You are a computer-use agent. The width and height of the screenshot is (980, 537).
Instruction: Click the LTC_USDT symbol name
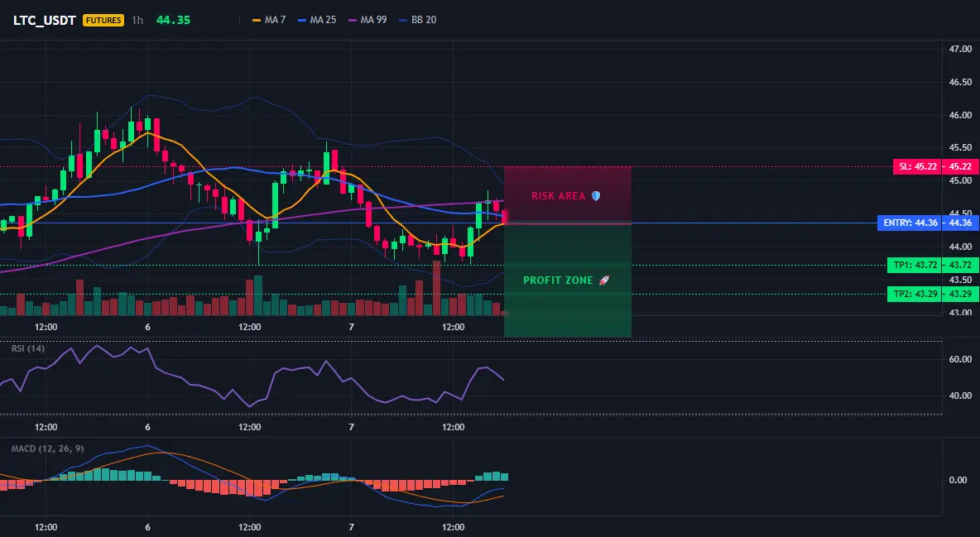[x=45, y=20]
